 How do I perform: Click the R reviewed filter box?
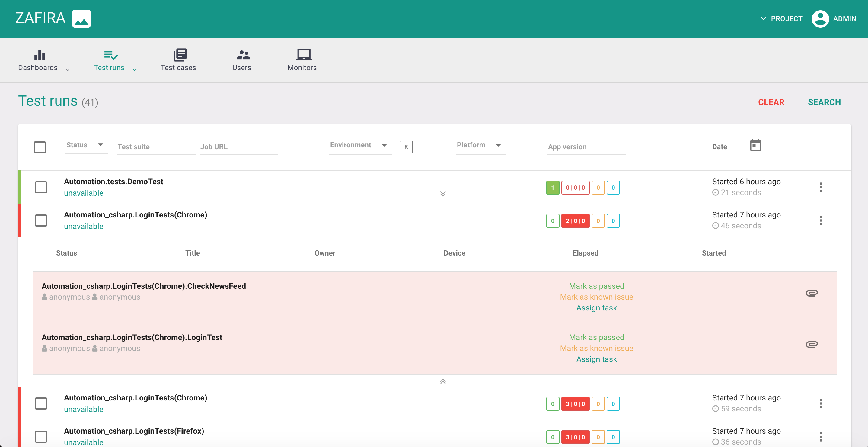coord(406,147)
